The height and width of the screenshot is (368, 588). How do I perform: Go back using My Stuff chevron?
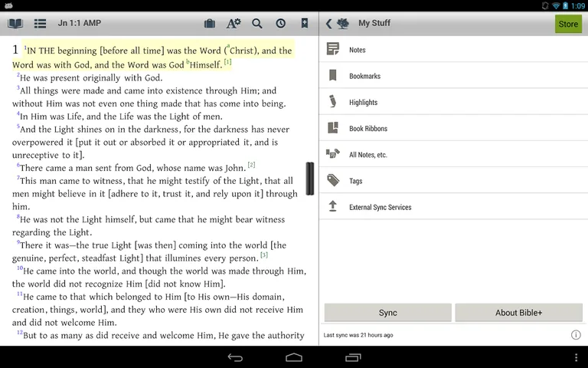pos(328,24)
